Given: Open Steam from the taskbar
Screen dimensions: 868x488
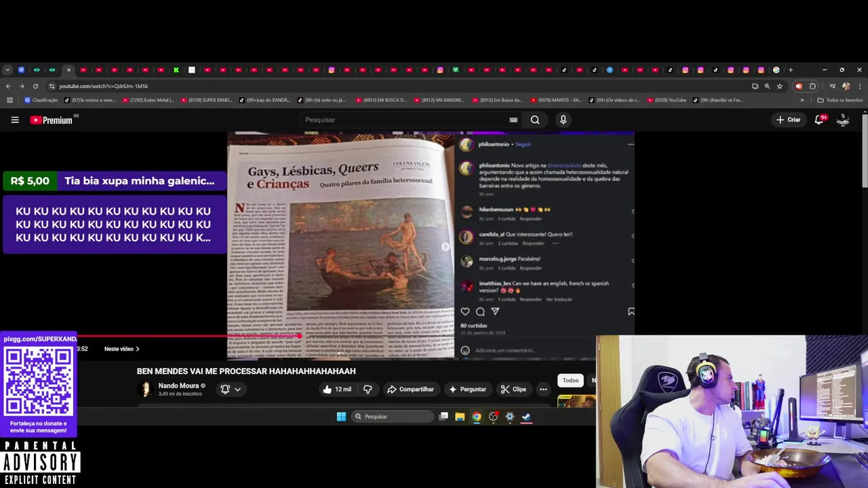Looking at the screenshot, I should [x=526, y=417].
